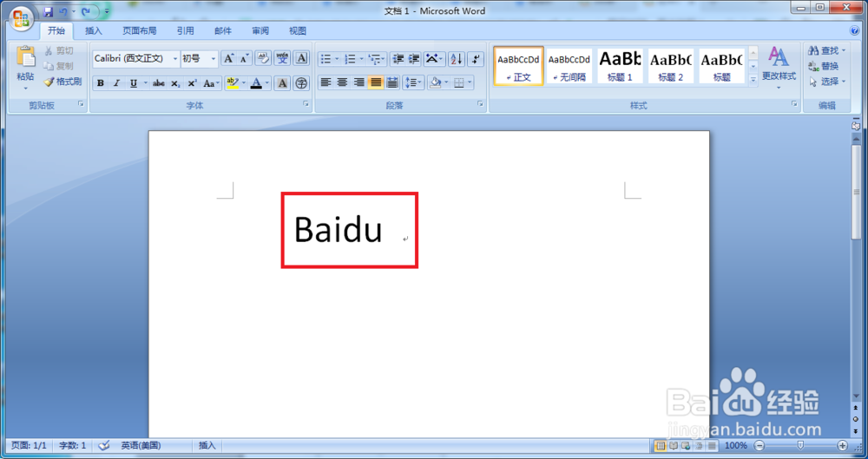The height and width of the screenshot is (459, 868).
Task: Open line spacing menu
Action: coord(413,83)
